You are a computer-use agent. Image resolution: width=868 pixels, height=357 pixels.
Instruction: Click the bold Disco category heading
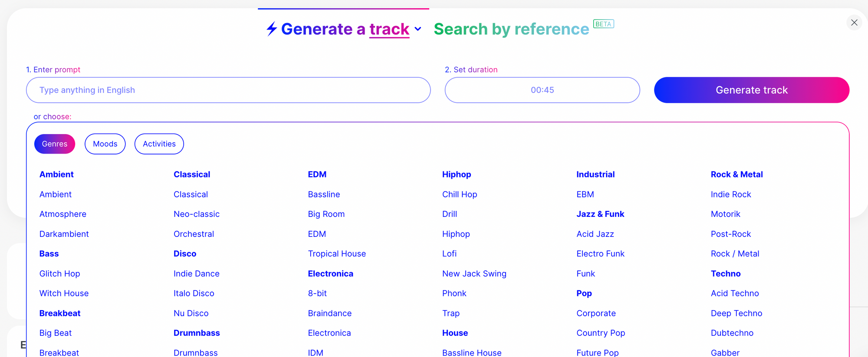[185, 254]
